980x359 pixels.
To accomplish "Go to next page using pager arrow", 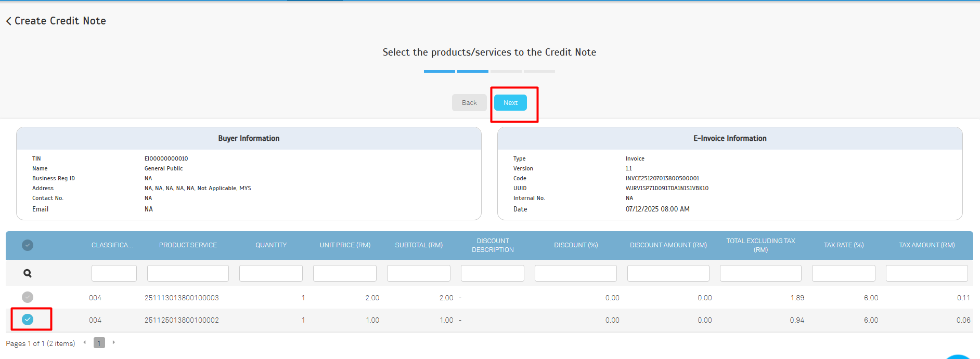I will pyautogui.click(x=113, y=342).
